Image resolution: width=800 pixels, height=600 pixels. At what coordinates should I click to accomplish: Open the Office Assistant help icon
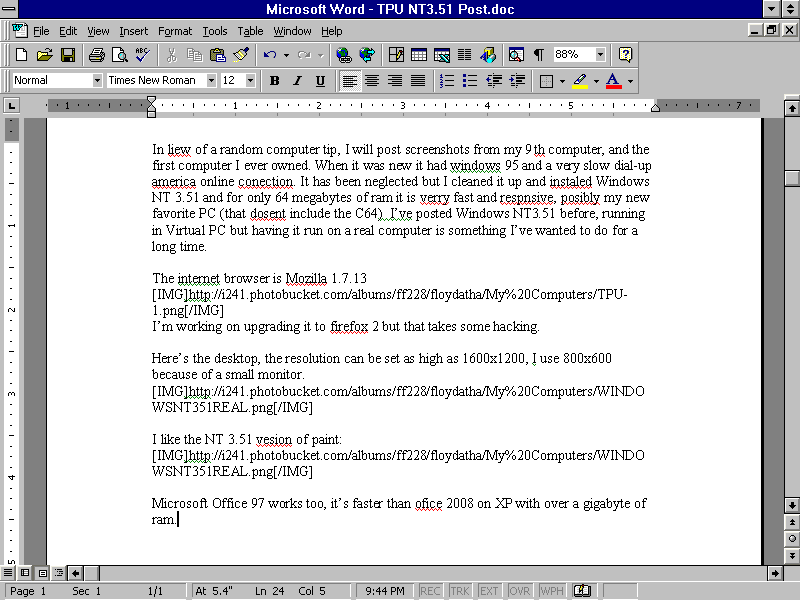coord(625,55)
